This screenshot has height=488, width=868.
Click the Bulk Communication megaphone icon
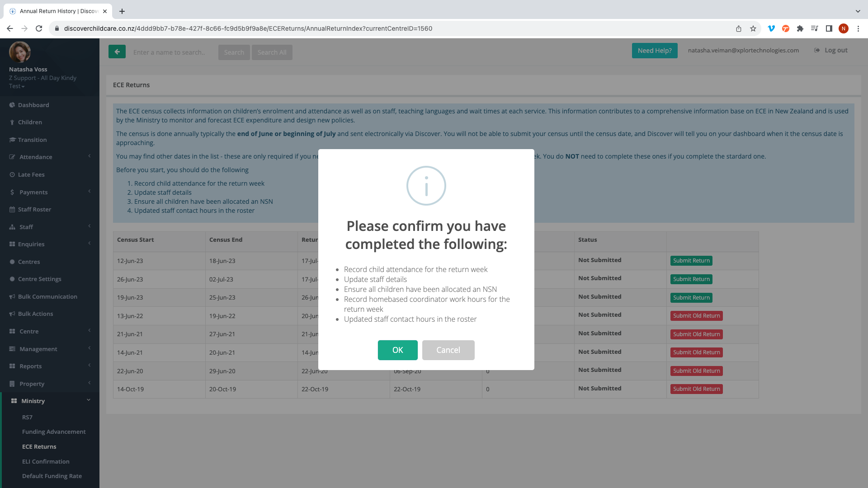[12, 297]
